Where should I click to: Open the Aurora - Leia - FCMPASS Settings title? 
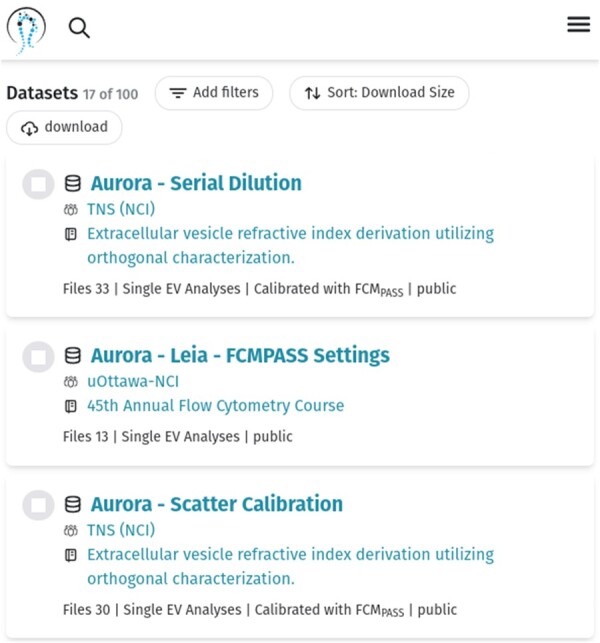tap(240, 355)
